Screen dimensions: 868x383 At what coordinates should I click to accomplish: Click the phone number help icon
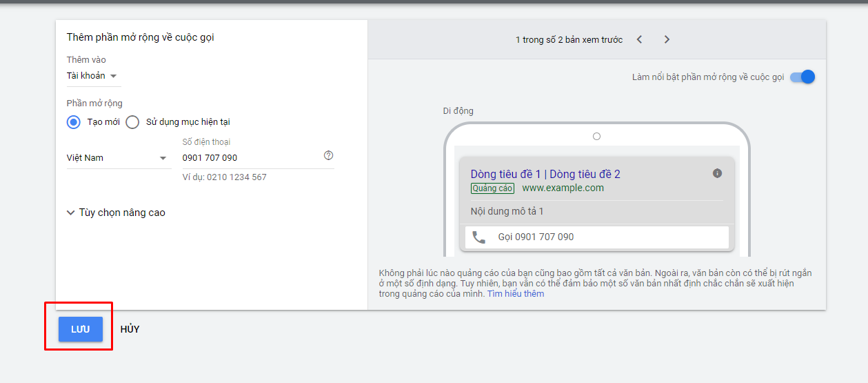(328, 155)
